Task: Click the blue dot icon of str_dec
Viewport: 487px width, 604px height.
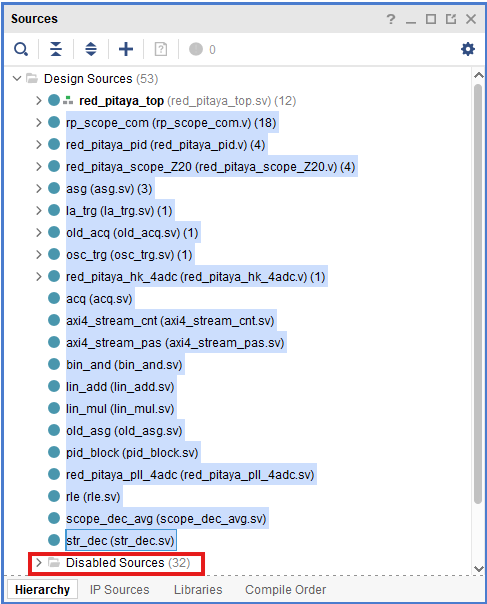Action: [x=54, y=540]
